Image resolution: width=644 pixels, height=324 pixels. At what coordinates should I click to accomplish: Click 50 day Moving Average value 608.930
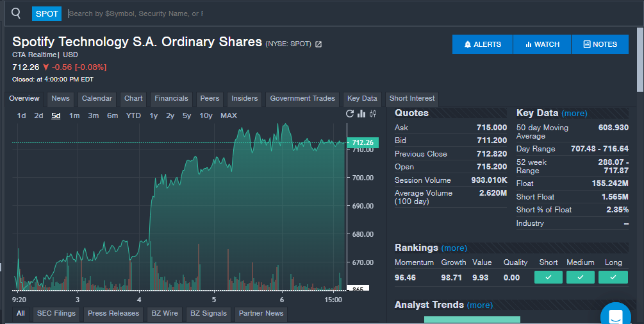(x=613, y=128)
